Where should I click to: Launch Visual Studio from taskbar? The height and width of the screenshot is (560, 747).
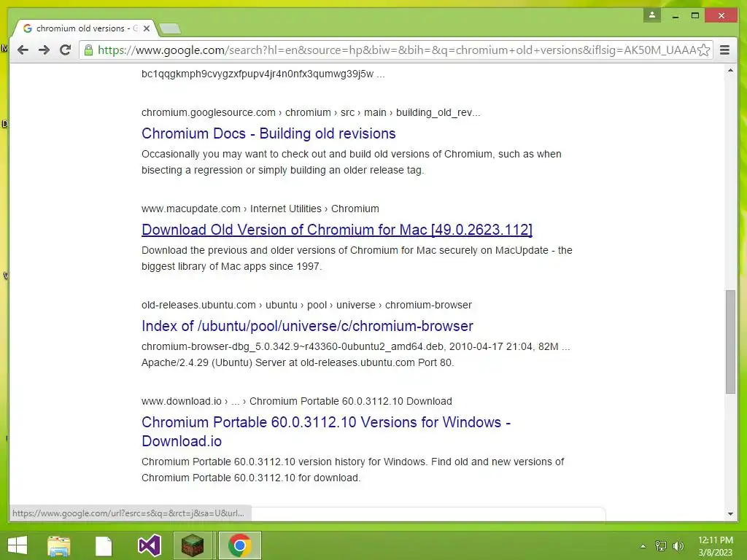click(x=149, y=545)
